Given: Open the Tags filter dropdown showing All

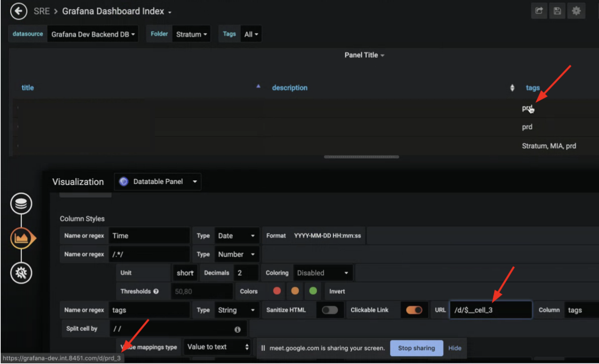Looking at the screenshot, I should (x=251, y=34).
